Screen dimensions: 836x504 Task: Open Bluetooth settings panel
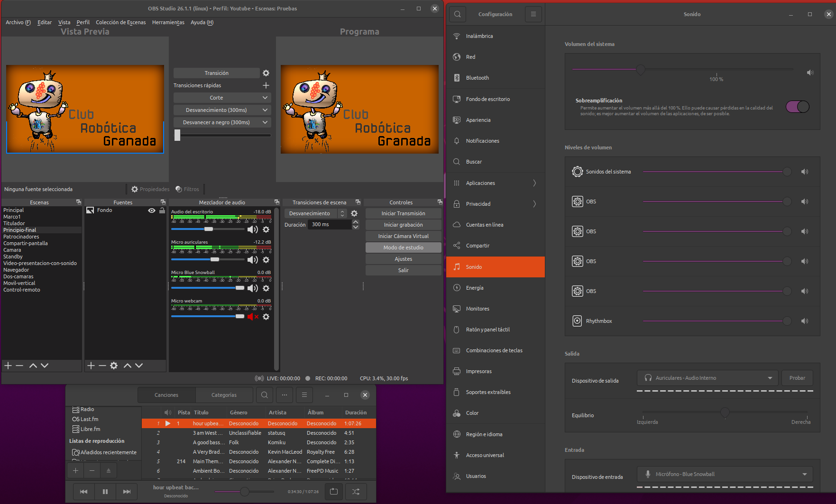(496, 78)
